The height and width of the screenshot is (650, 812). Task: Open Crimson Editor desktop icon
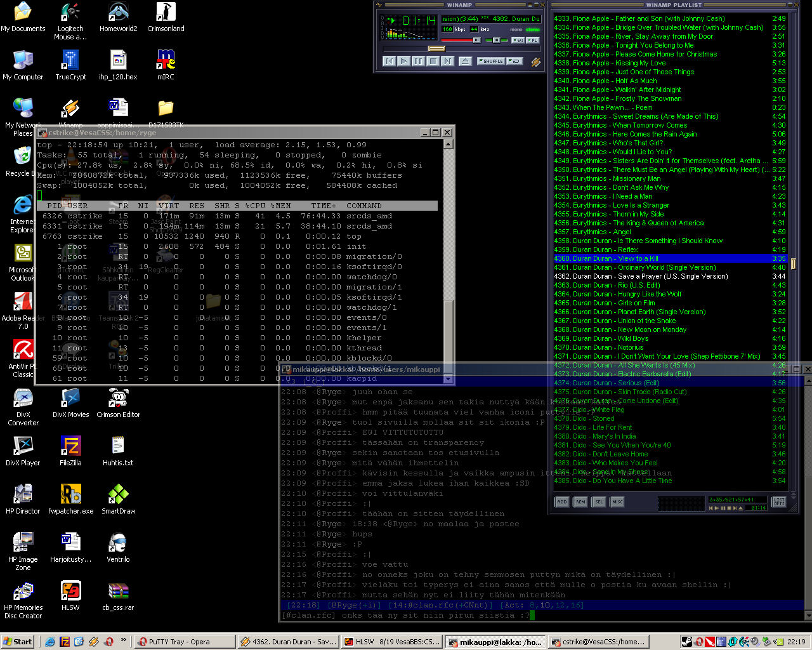point(118,403)
